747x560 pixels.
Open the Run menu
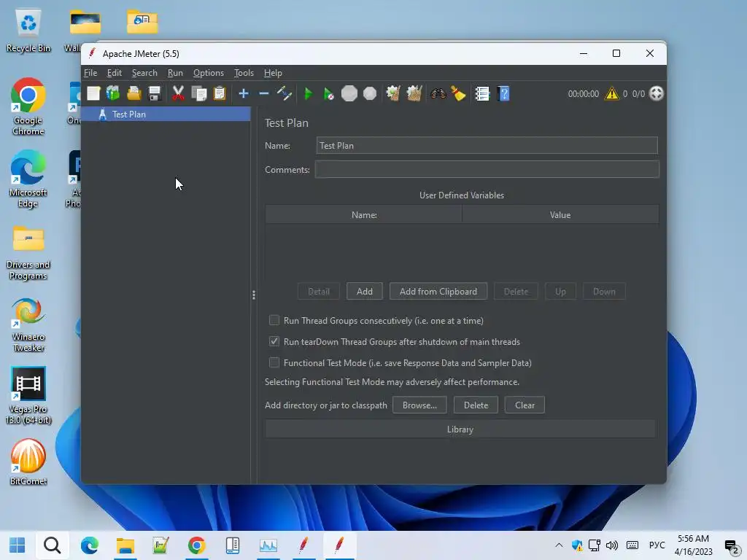175,73
